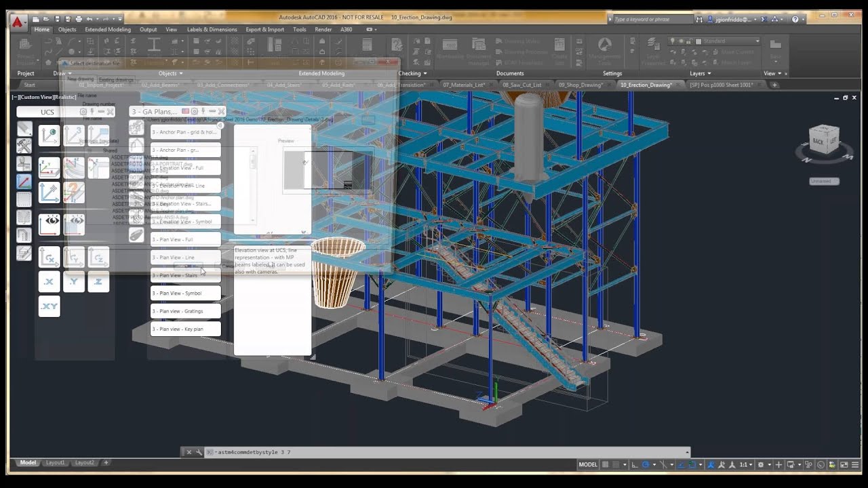This screenshot has height=488, width=868.
Task: Click the ViewCube BACK face
Action: click(x=818, y=142)
